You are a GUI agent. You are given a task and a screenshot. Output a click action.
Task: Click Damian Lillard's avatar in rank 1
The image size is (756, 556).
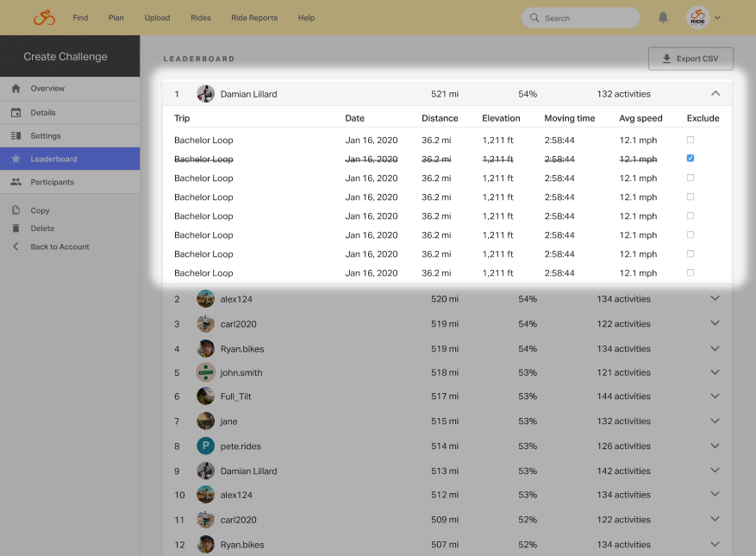(x=205, y=94)
